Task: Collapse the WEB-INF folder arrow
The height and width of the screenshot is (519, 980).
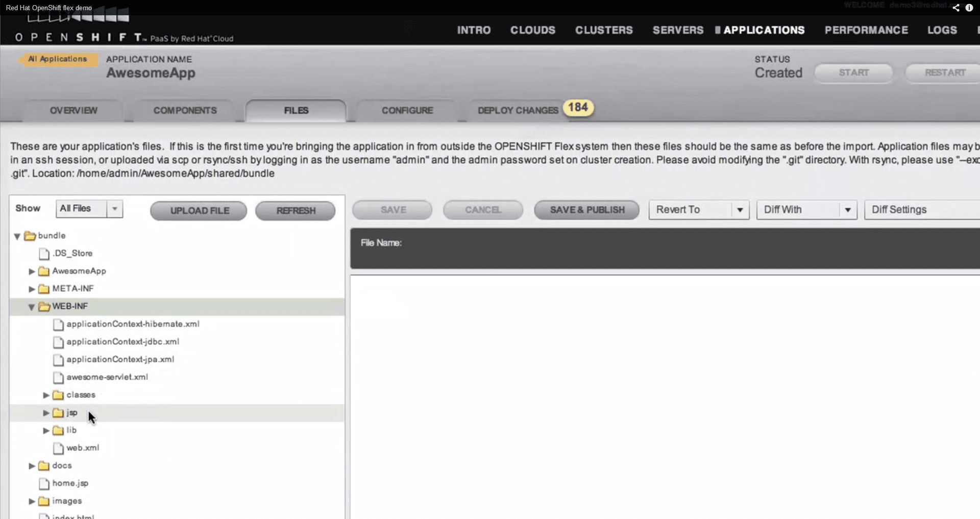Action: point(32,307)
